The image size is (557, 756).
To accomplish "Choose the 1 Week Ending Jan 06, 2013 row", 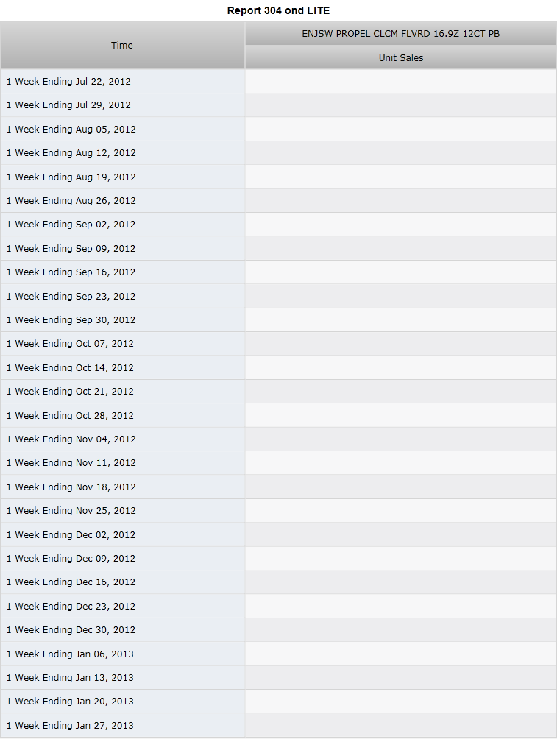I will (278, 654).
